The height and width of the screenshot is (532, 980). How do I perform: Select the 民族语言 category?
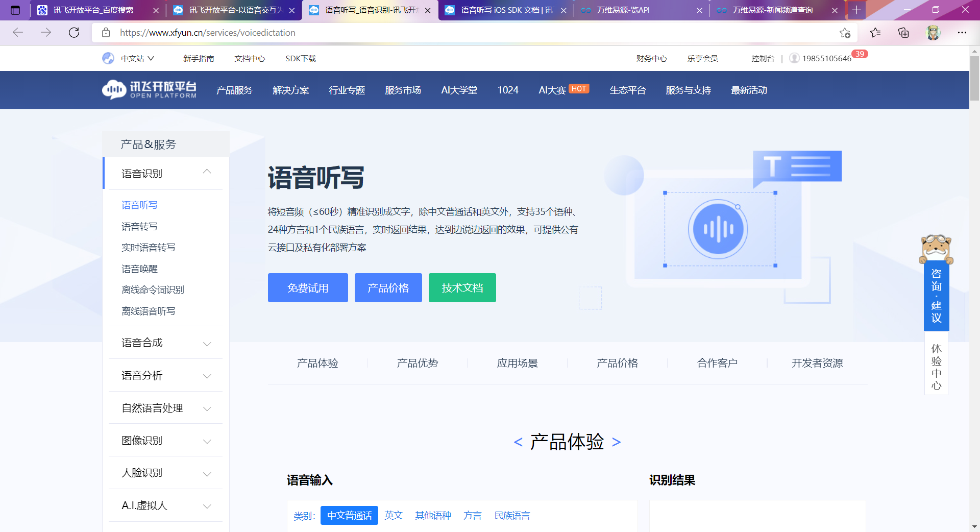click(x=512, y=516)
